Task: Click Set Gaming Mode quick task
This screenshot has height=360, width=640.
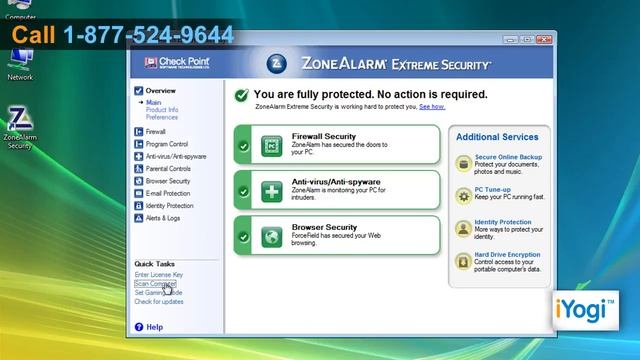Action: pos(158,293)
